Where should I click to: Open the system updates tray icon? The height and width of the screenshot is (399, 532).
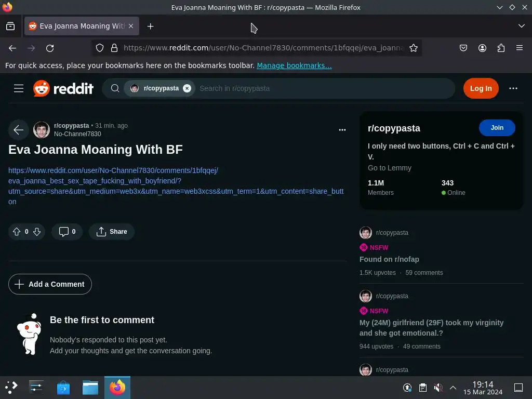coord(407,388)
